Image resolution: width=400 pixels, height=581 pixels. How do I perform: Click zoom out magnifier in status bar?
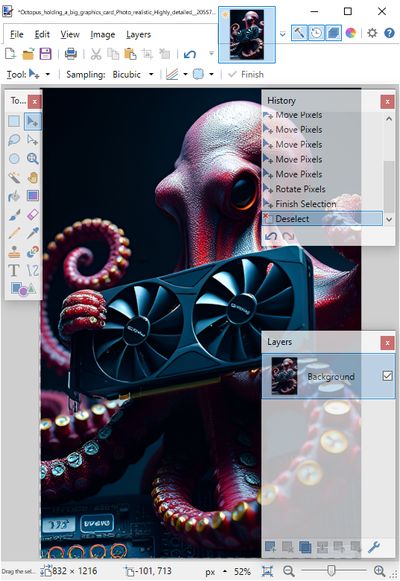[289, 571]
